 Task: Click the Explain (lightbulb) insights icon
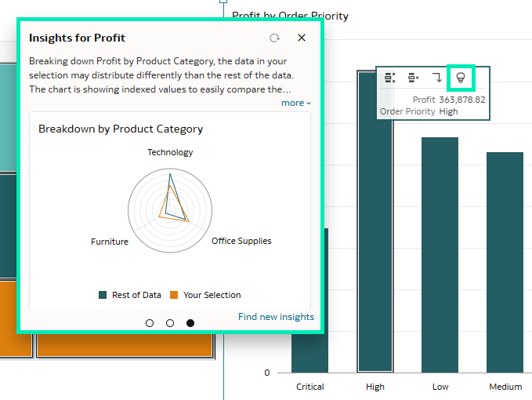click(461, 78)
